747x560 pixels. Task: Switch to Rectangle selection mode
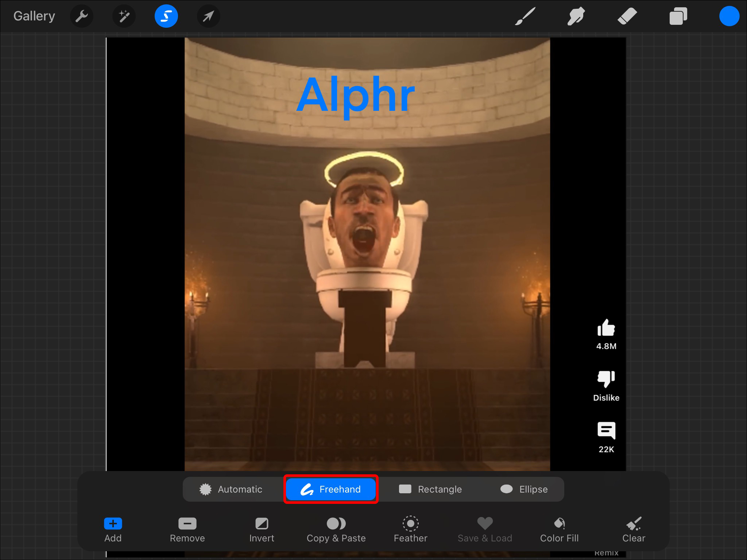point(430,489)
